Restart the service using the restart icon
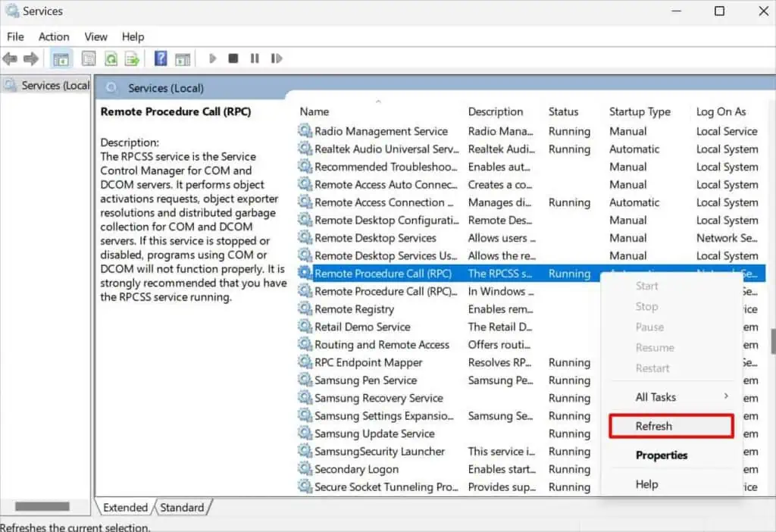The height and width of the screenshot is (532, 776). pos(276,58)
